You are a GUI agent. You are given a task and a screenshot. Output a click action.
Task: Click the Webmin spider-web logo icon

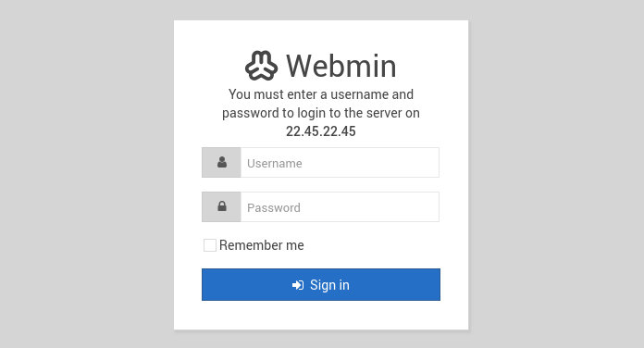click(261, 66)
